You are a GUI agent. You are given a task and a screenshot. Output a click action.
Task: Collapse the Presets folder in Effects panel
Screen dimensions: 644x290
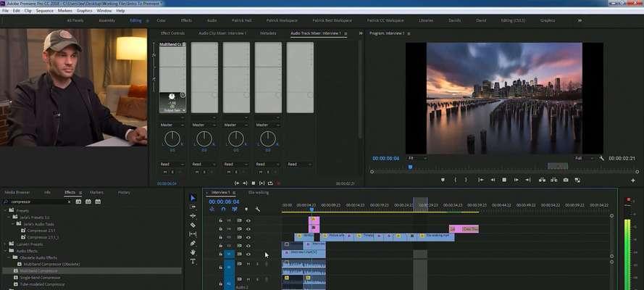(7, 211)
